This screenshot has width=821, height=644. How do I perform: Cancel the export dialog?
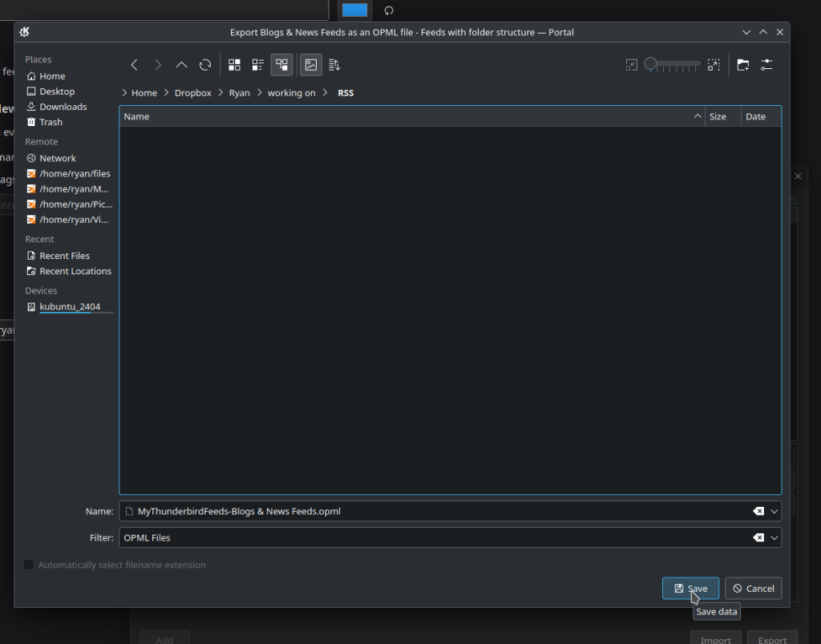pyautogui.click(x=753, y=589)
